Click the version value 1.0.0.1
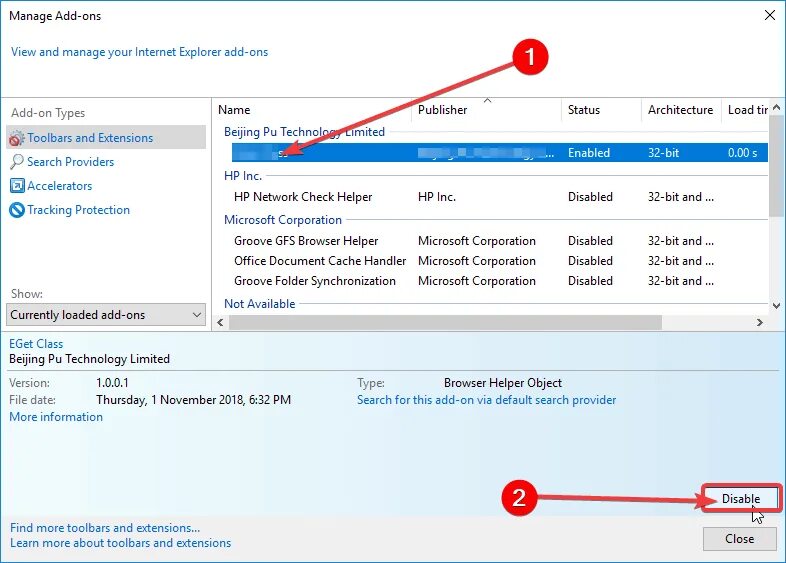This screenshot has height=563, width=786. point(112,383)
